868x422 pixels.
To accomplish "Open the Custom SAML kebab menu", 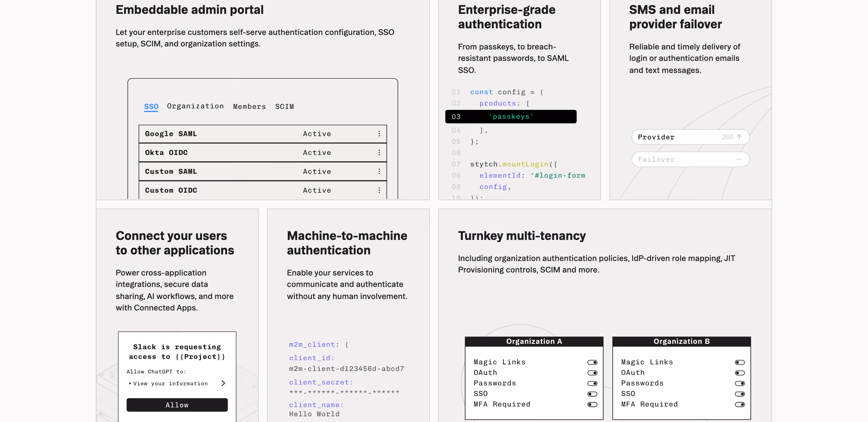I will click(379, 172).
